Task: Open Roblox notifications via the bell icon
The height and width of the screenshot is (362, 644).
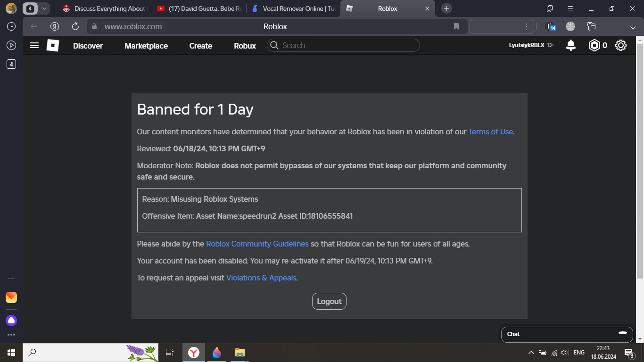Action: (x=570, y=45)
